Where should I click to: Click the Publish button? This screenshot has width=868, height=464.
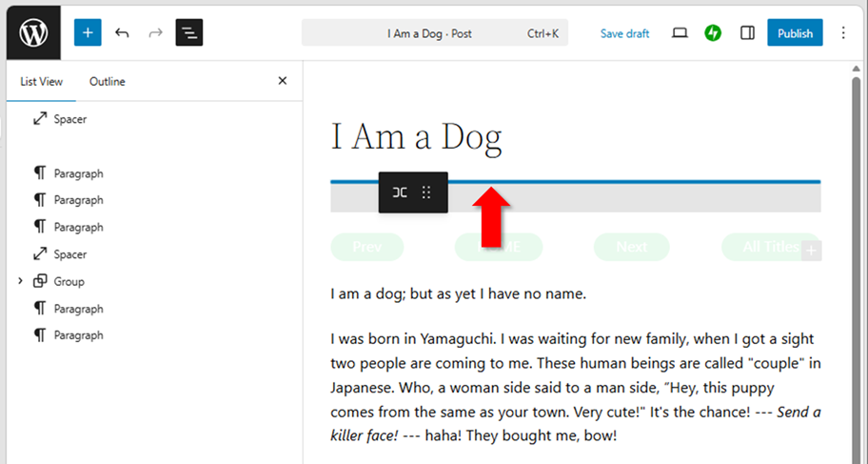coord(795,33)
